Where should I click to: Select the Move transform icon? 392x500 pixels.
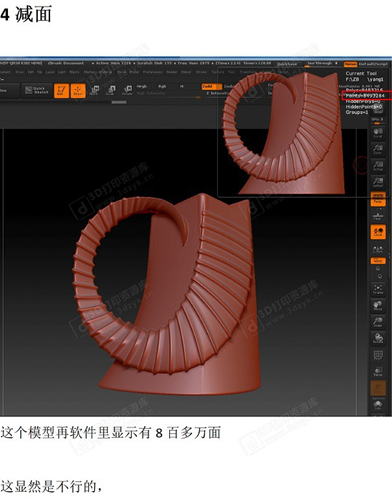coord(94,90)
